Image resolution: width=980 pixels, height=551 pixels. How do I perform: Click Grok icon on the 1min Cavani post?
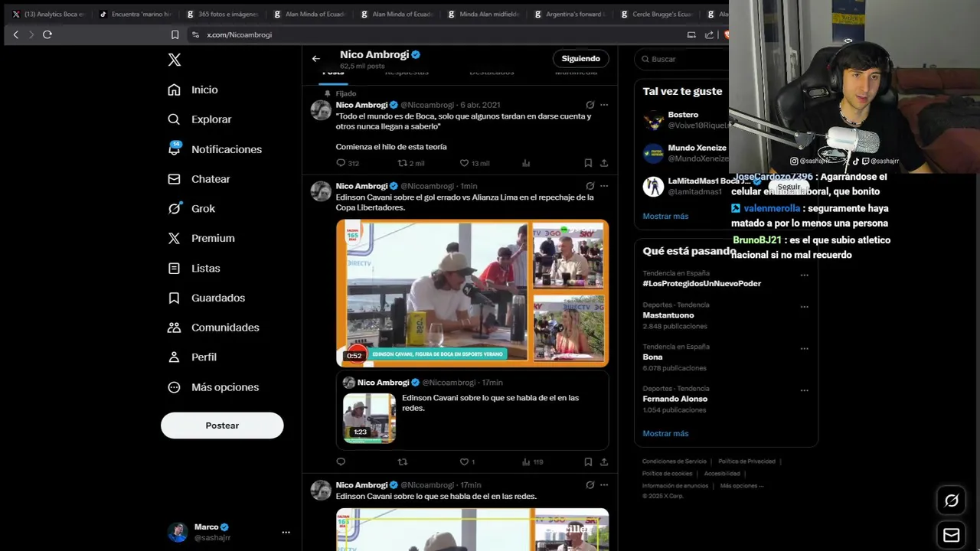pos(590,186)
